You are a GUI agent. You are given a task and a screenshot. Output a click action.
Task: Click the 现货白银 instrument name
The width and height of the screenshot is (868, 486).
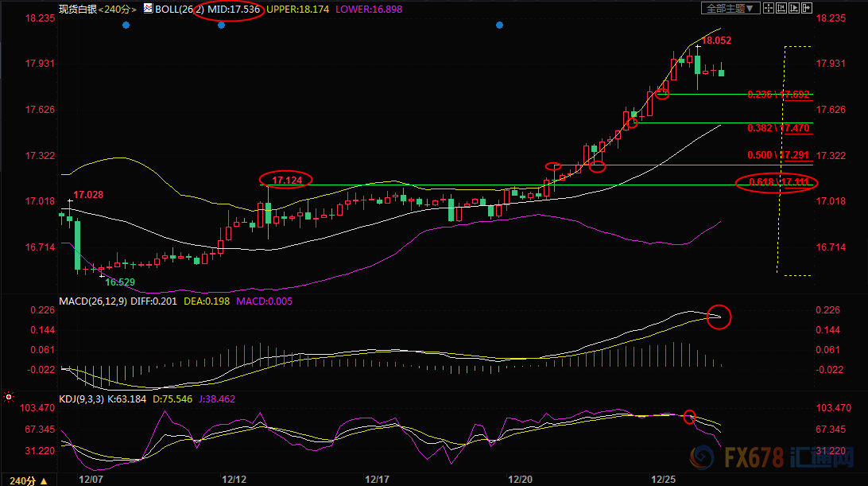(x=78, y=9)
